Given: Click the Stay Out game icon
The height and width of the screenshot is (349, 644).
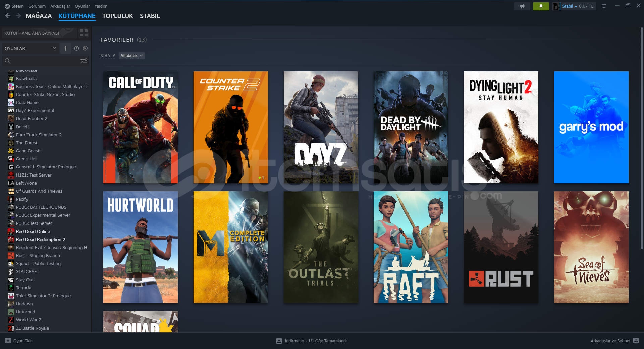Looking at the screenshot, I should pos(11,280).
